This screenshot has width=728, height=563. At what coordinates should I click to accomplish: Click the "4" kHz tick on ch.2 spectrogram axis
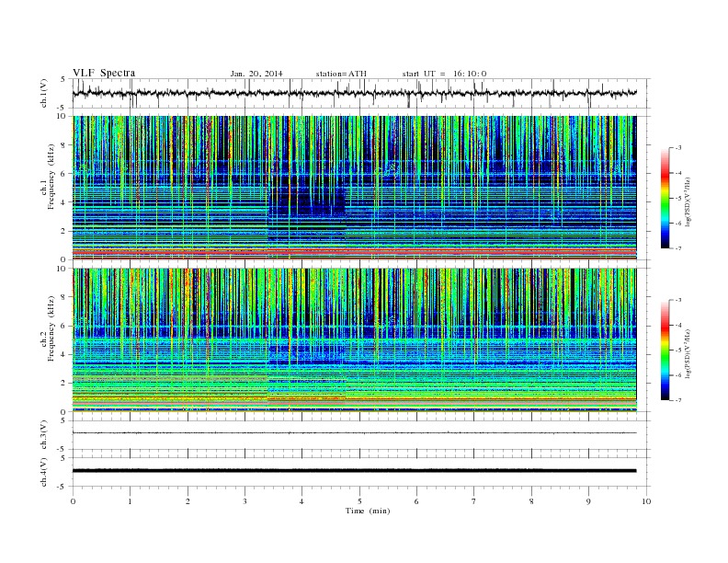coord(63,354)
